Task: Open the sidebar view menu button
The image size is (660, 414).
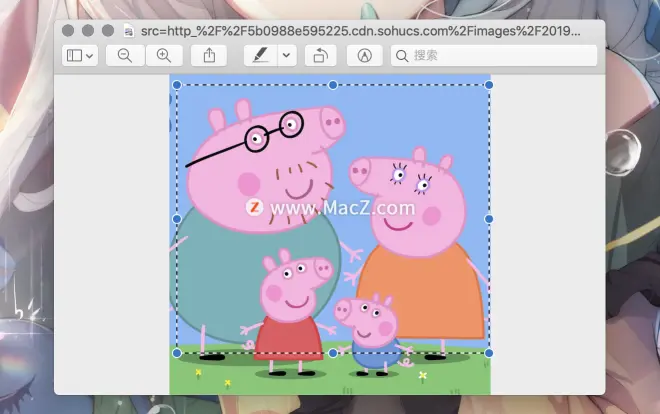Action: (x=80, y=56)
